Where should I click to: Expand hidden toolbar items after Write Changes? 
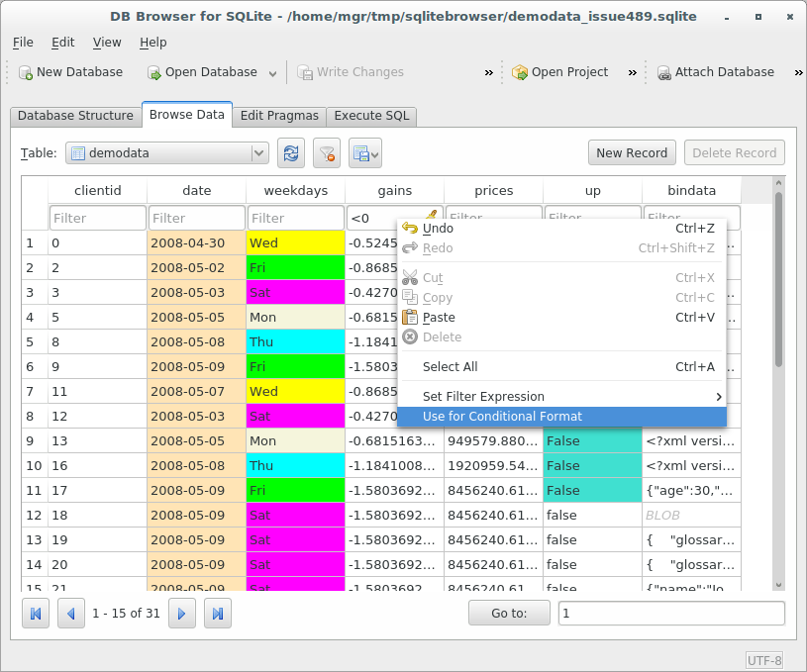coord(488,73)
